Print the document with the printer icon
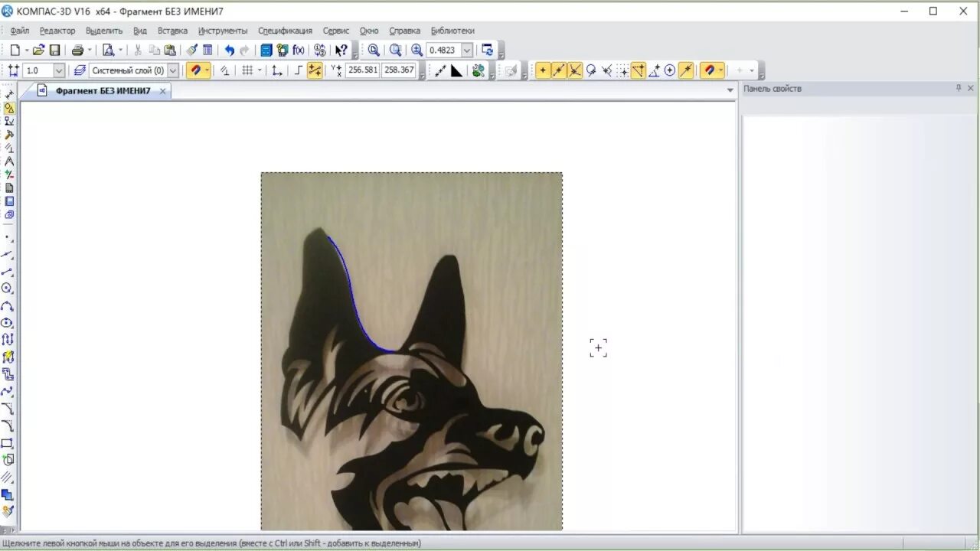The height and width of the screenshot is (551, 980). click(x=77, y=50)
